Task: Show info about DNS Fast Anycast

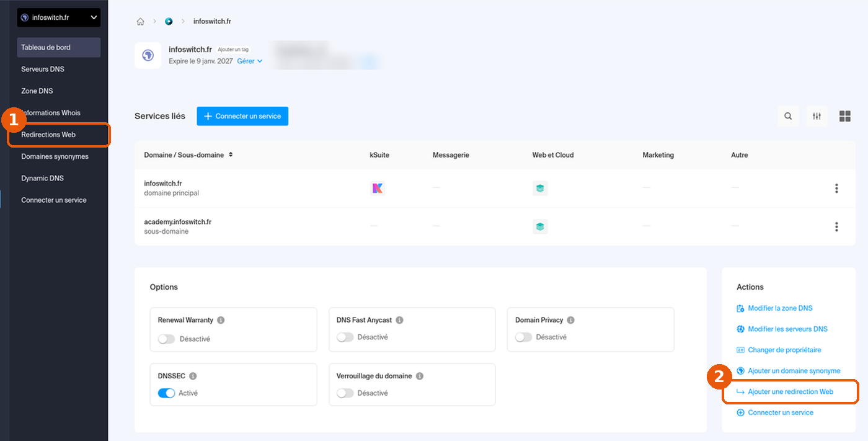Action: 399,321
